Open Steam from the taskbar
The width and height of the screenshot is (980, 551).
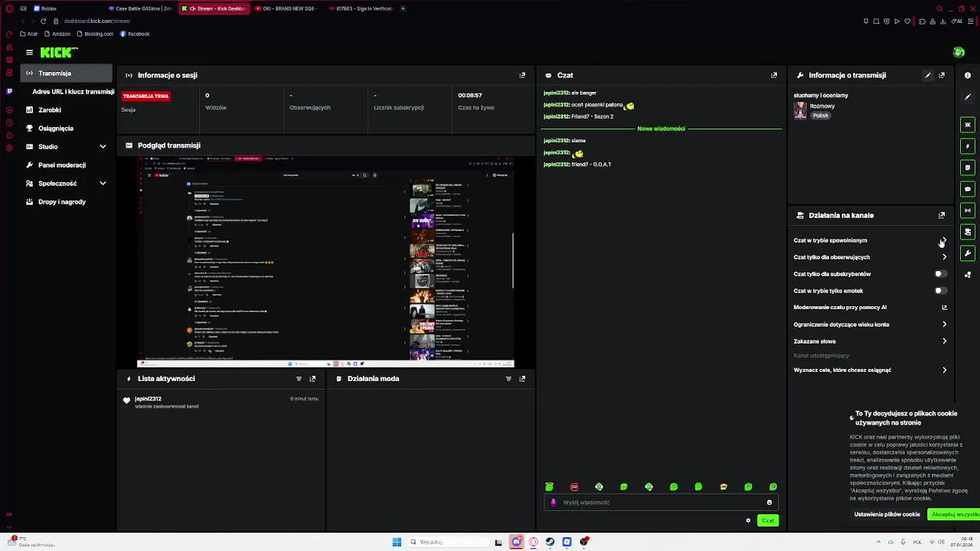[x=550, y=542]
